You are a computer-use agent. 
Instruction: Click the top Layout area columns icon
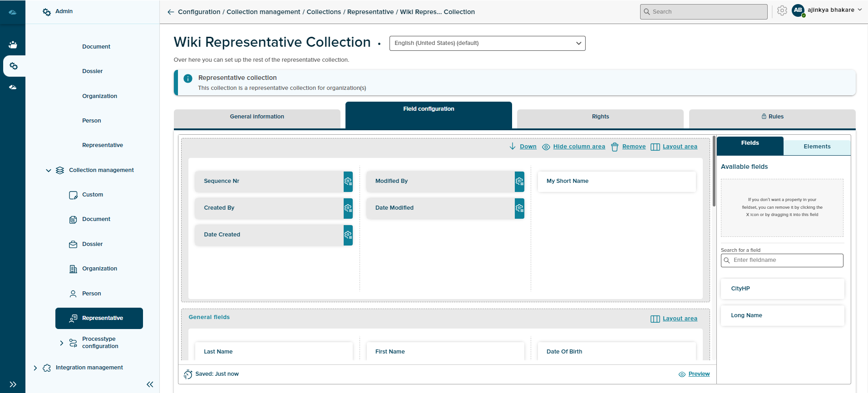click(655, 147)
